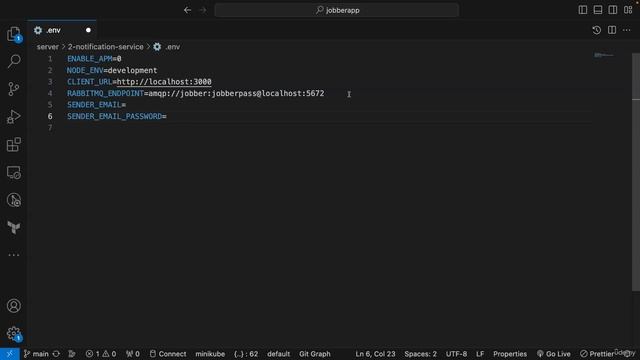The width and height of the screenshot is (640, 360).
Task: Open problems panel showing 1 error 0 warnings
Action: (x=101, y=354)
